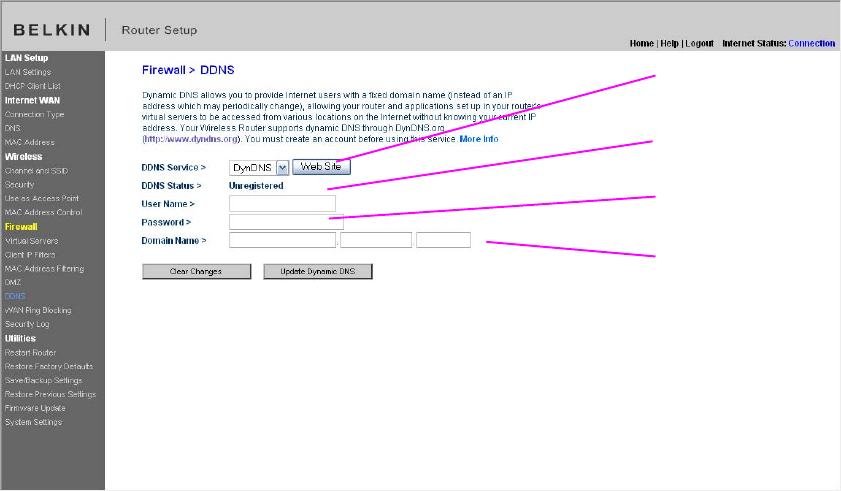Screen dimensions: 841x491
Task: Click the Utilities section heading
Action: tap(20, 339)
